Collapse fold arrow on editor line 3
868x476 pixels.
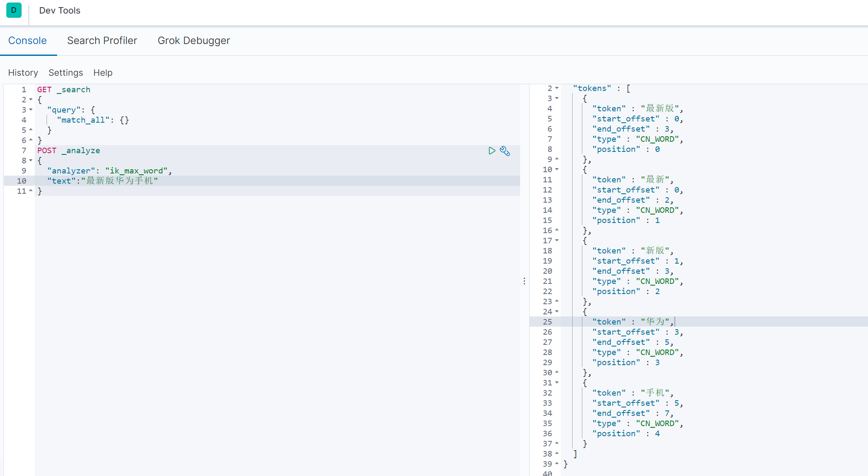[31, 110]
